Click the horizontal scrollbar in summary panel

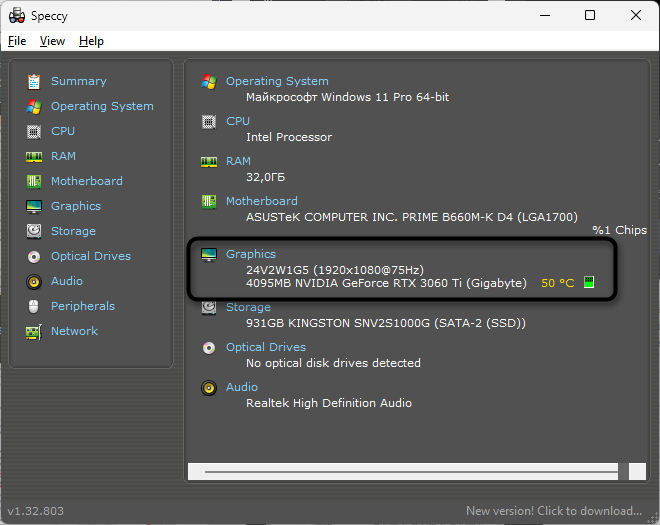click(417, 472)
